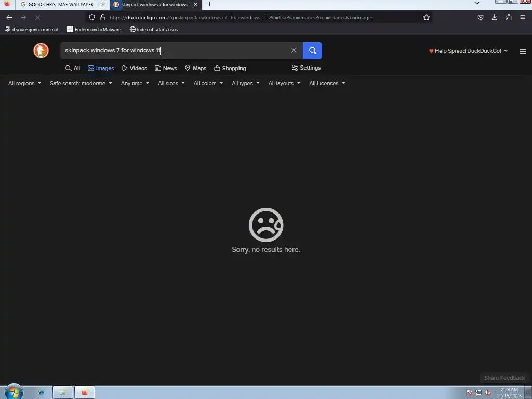Go back with the browser back arrow
532x399 pixels.
(9, 17)
